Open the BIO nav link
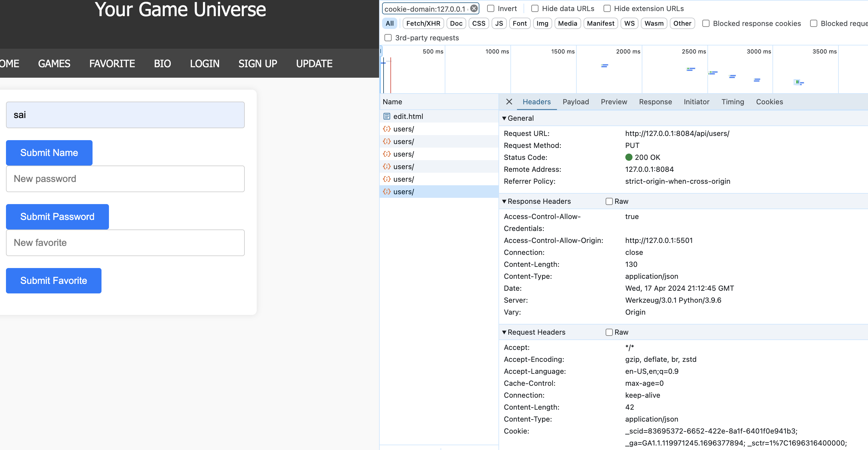The image size is (868, 450). (x=162, y=63)
